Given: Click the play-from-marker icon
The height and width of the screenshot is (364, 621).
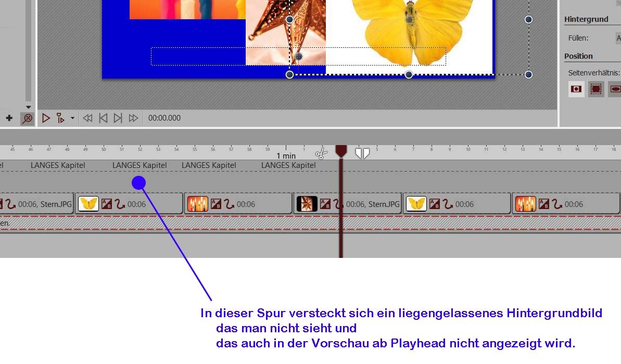Looking at the screenshot, I should (60, 118).
